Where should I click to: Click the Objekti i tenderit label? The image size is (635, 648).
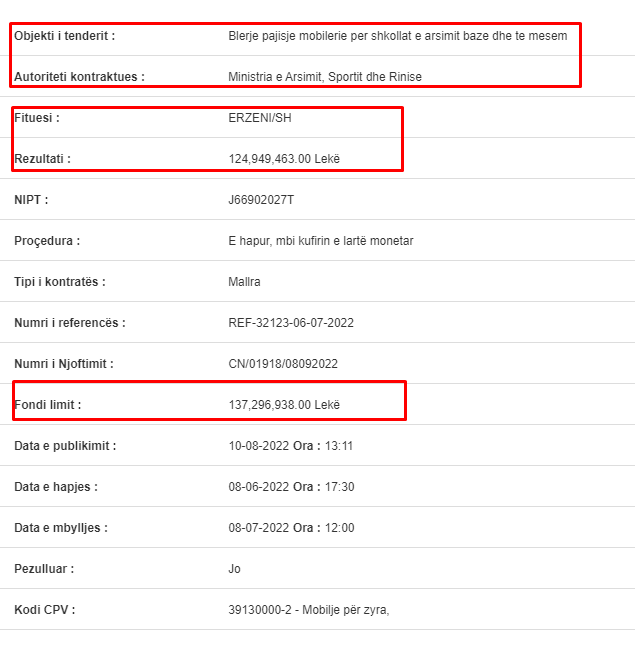point(64,36)
